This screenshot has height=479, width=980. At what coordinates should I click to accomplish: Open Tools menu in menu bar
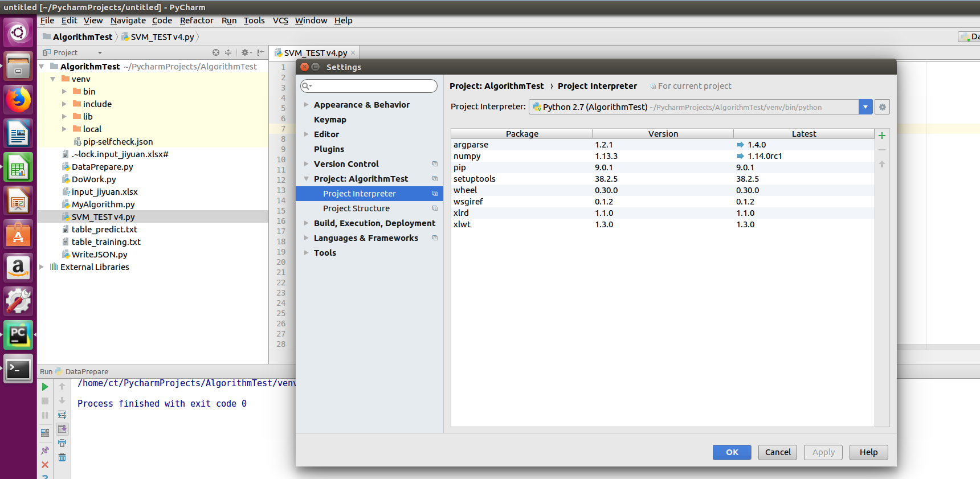[x=254, y=21]
